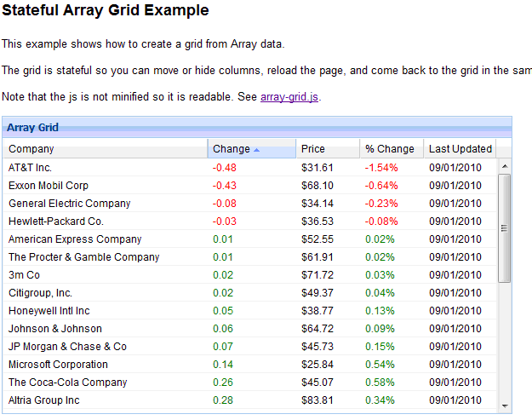The image size is (532, 420).
Task: Sort by the Company column header
Action: (106, 149)
